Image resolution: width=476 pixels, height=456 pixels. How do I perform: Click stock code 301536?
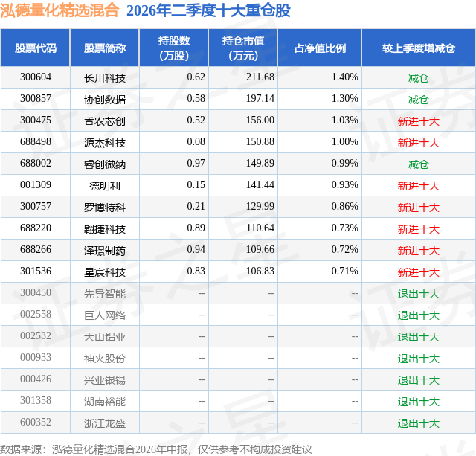(x=36, y=271)
